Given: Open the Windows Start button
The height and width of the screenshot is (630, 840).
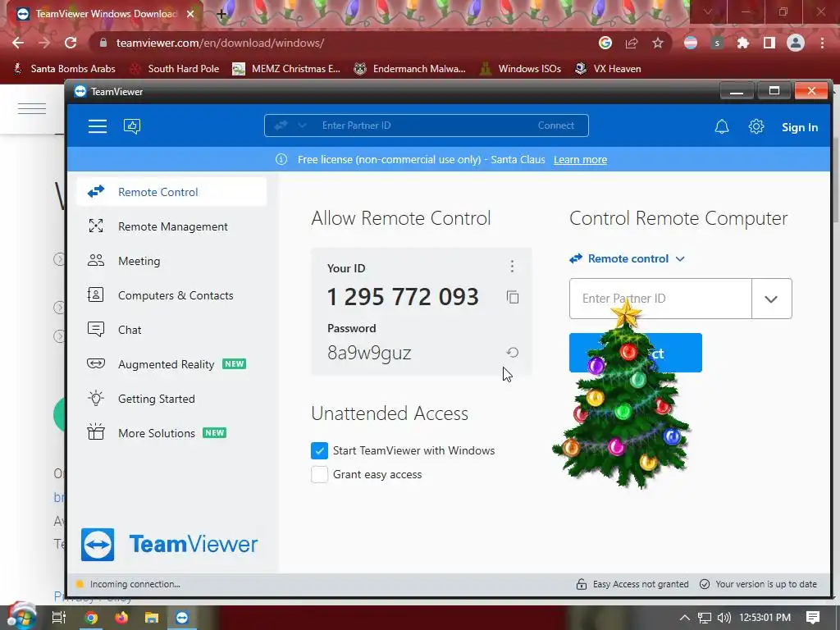Looking at the screenshot, I should click(x=21, y=616).
